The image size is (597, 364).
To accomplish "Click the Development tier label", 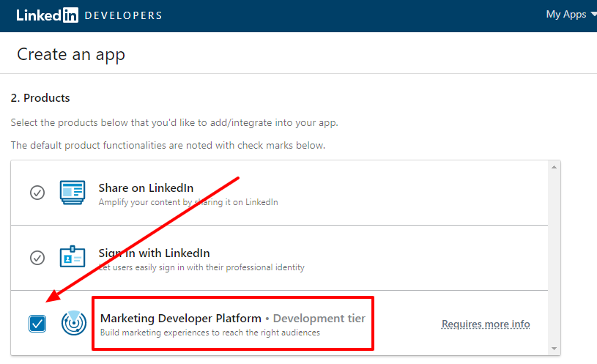I will point(319,319).
